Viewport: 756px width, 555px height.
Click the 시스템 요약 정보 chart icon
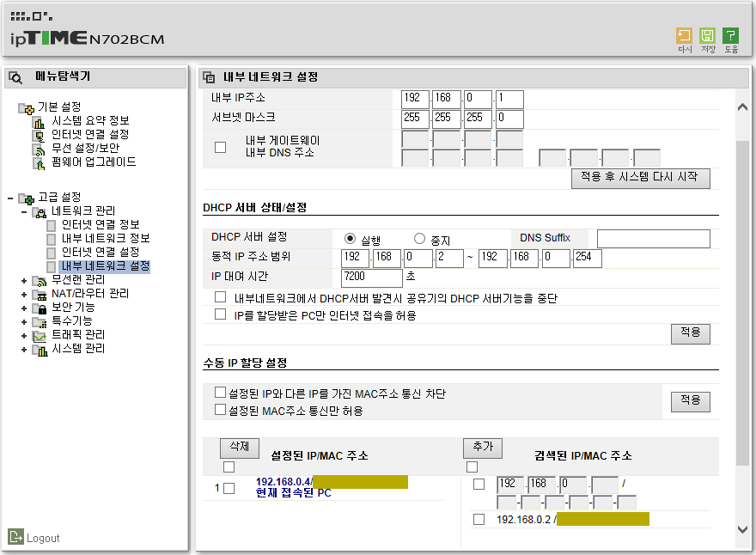pos(39,123)
